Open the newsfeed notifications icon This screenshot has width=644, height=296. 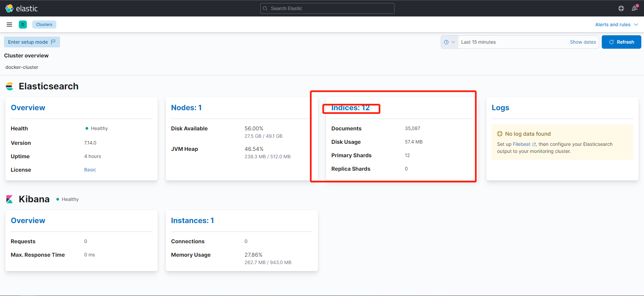(x=635, y=8)
